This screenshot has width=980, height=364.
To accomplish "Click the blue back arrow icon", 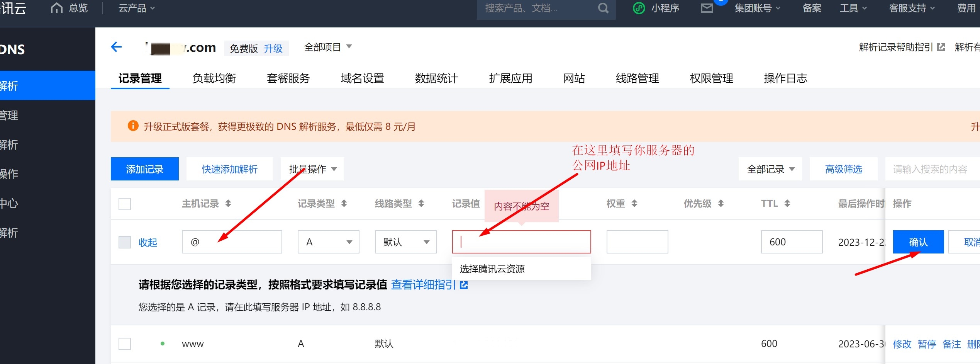I will coord(116,47).
